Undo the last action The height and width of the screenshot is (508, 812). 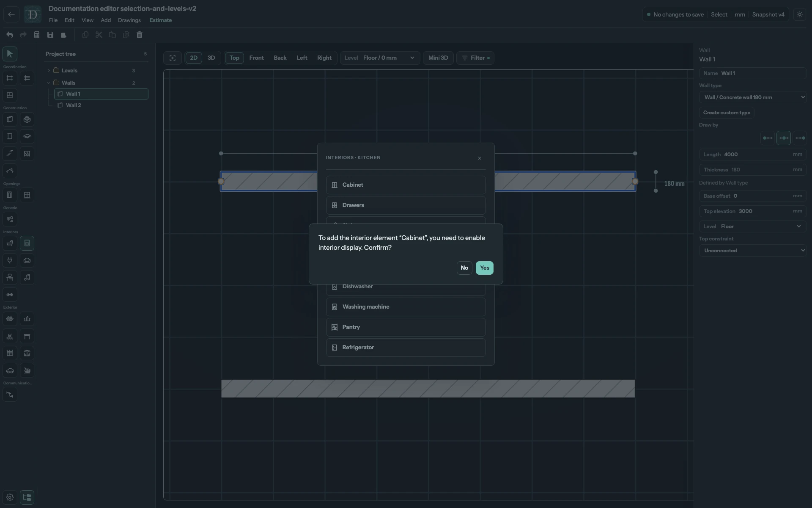[10, 35]
